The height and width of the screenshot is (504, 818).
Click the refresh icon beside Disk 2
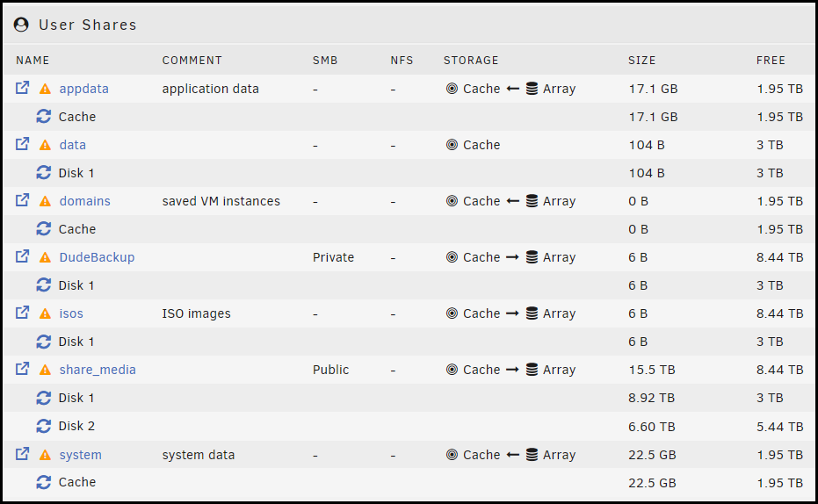(44, 426)
